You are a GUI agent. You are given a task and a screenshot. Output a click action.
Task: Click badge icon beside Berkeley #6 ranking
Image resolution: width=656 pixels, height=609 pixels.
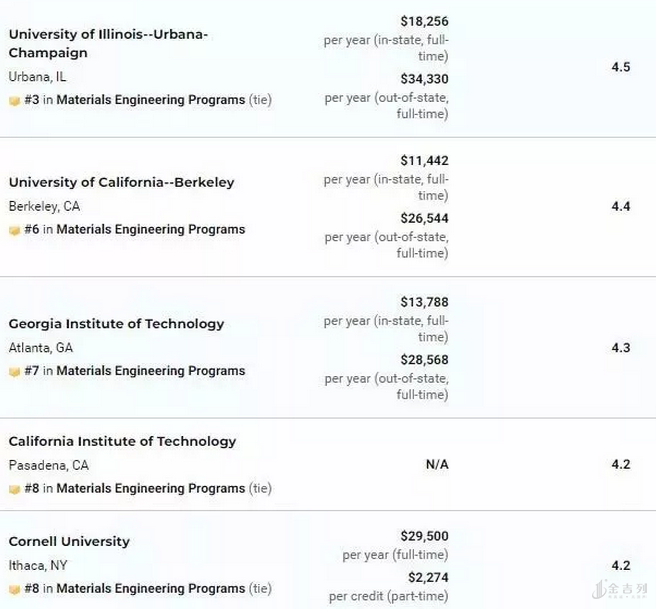(14, 230)
